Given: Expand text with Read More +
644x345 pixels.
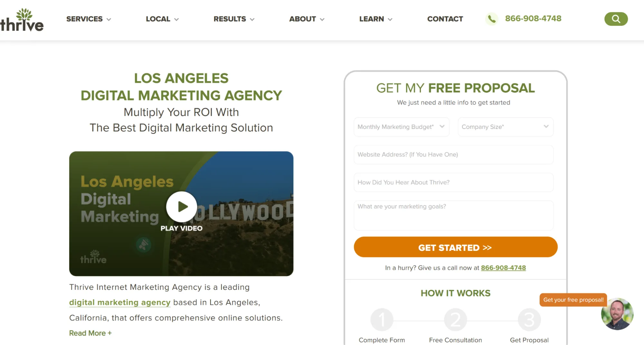Looking at the screenshot, I should 91,333.
